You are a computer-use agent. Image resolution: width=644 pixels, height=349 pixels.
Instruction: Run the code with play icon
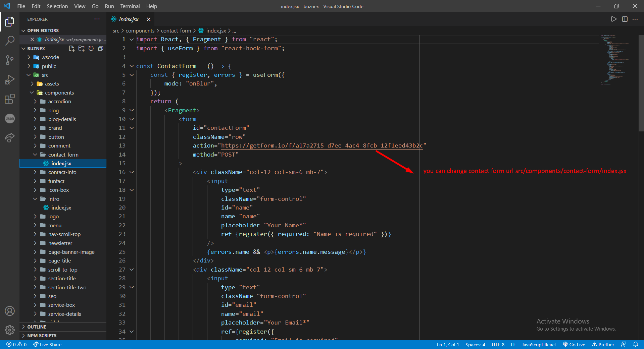tap(613, 19)
